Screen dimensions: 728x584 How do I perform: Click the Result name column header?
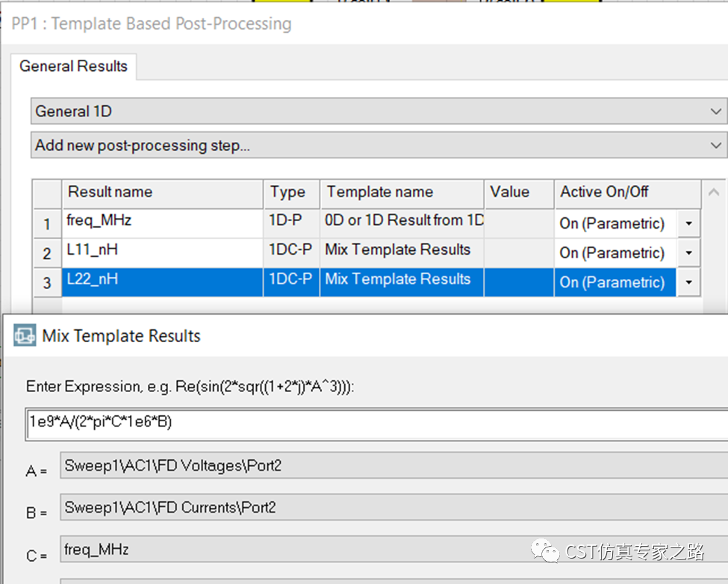pos(163,193)
